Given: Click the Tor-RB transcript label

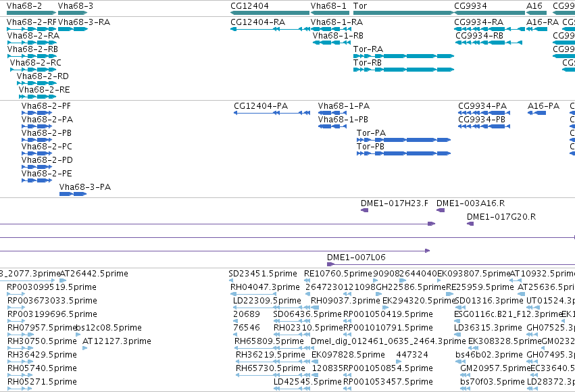Looking at the screenshot, I should coord(368,63).
